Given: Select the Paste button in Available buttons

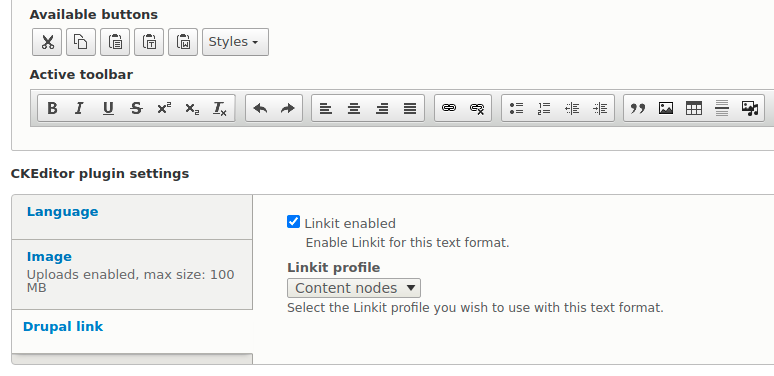Looking at the screenshot, I should point(115,42).
